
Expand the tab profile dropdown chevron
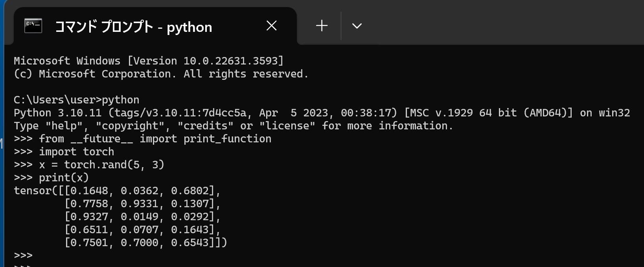(x=357, y=26)
